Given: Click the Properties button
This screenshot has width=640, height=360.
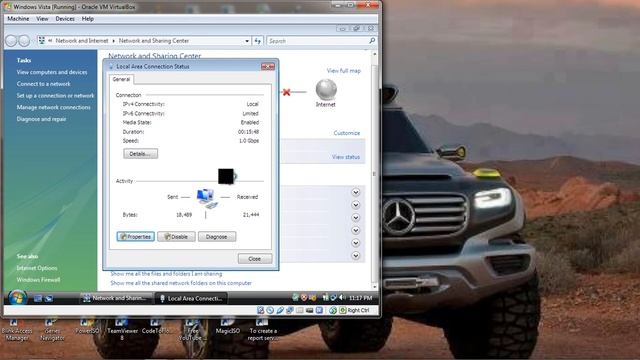Looking at the screenshot, I should (x=136, y=237).
